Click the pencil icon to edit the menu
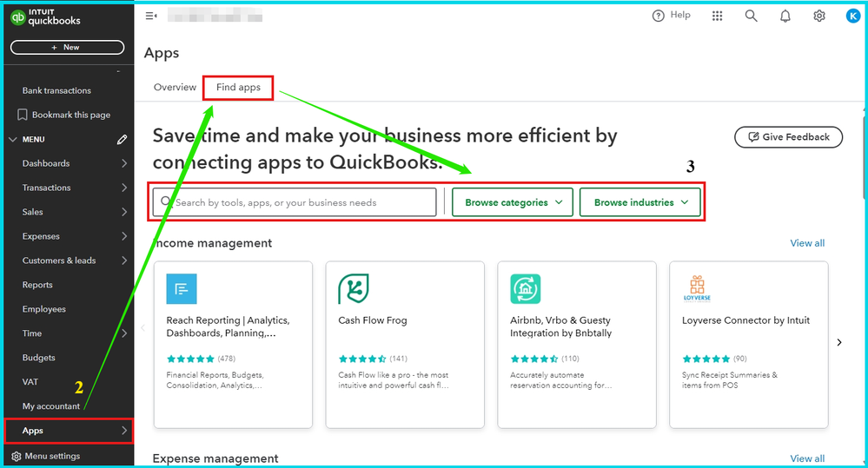This screenshot has width=868, height=468. point(122,140)
